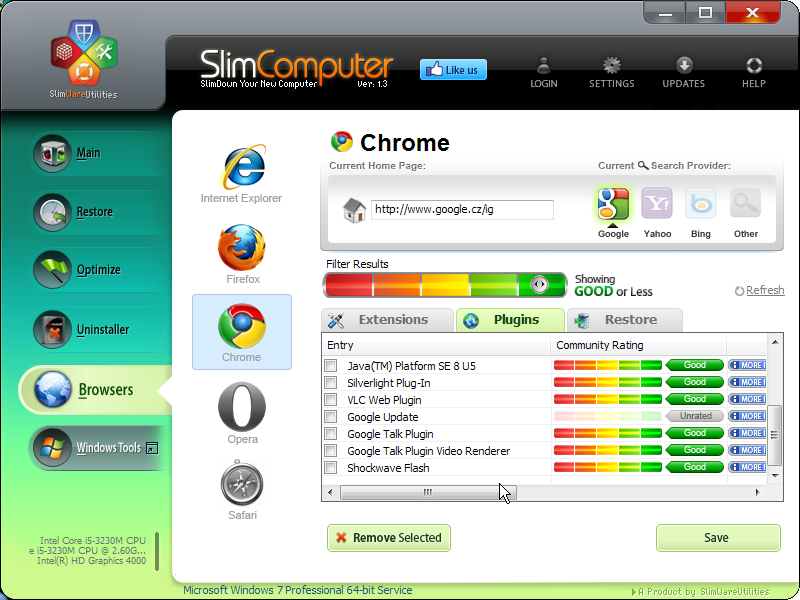Check Shockwave Flash checkbox

[331, 467]
